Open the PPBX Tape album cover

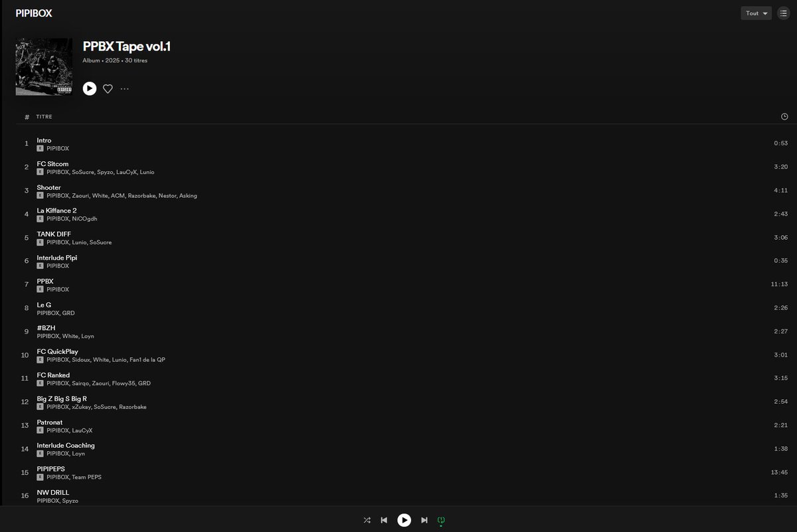[x=44, y=66]
